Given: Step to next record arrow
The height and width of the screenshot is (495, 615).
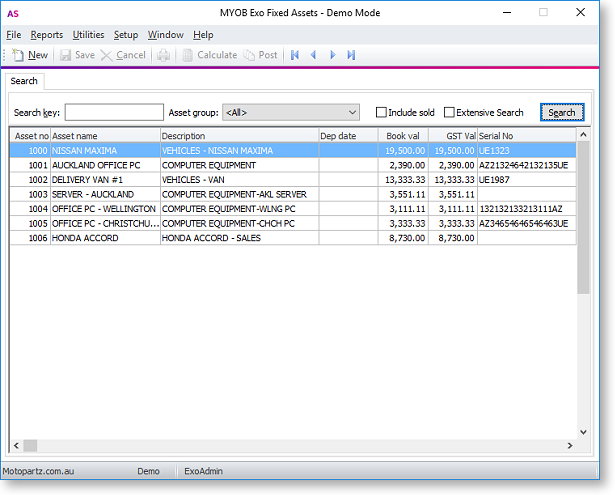Looking at the screenshot, I should (x=333, y=55).
